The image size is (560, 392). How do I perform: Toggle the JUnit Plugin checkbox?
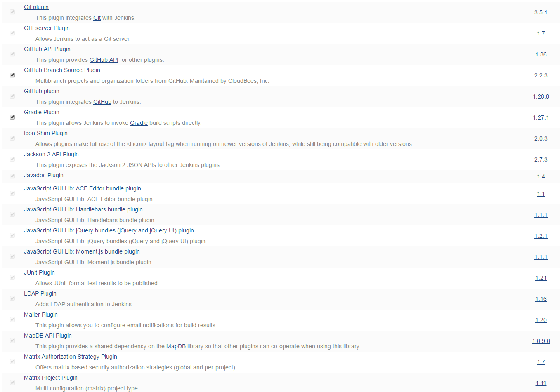12,277
